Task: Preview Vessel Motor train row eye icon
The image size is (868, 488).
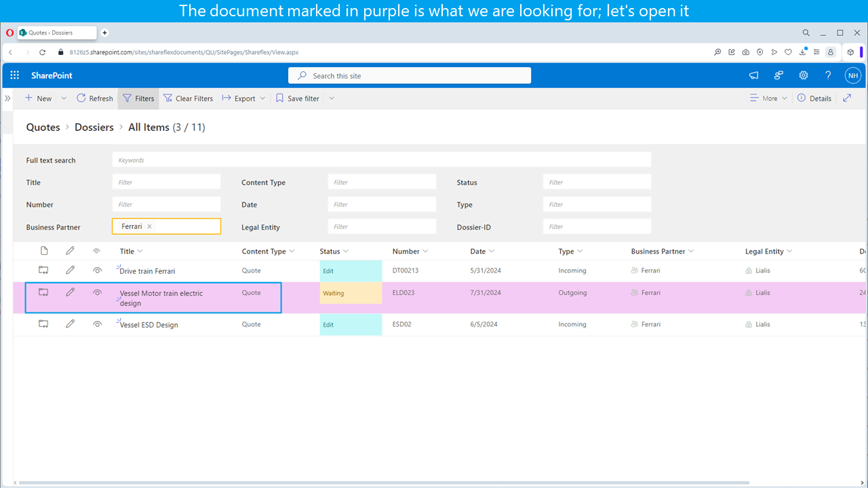Action: click(x=98, y=292)
